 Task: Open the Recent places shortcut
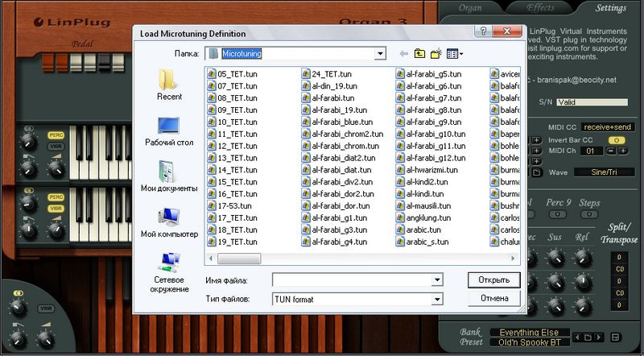tap(169, 85)
